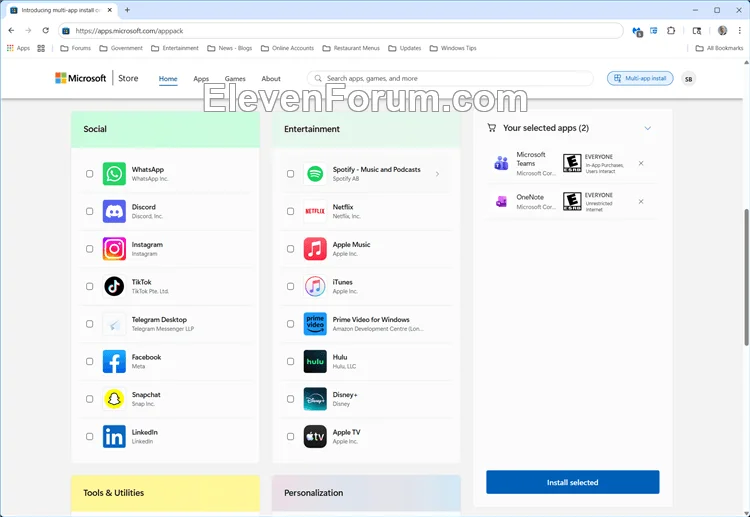Image resolution: width=750 pixels, height=517 pixels.
Task: Click the Prime Video app icon
Action: [x=315, y=324]
